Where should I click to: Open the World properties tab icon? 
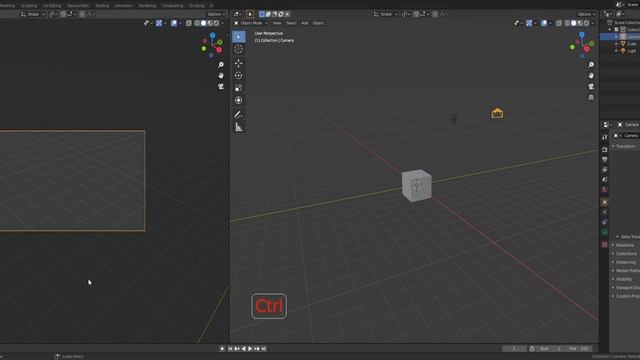pos(604,189)
